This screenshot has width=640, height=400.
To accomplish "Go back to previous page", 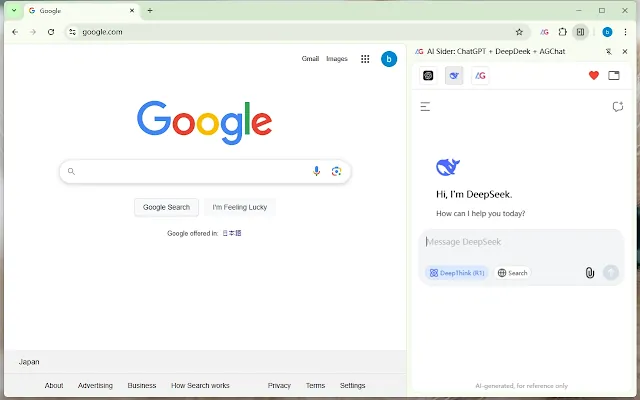I will click(x=15, y=32).
